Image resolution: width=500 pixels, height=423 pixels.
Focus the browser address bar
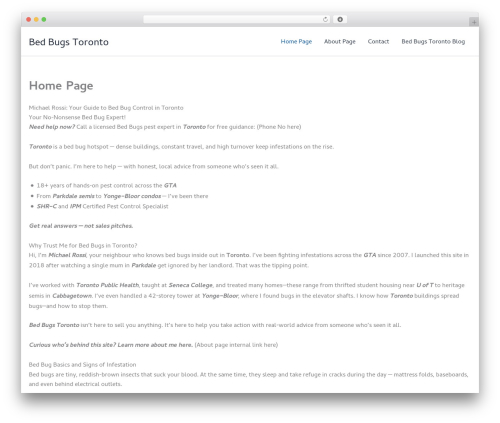tap(237, 20)
